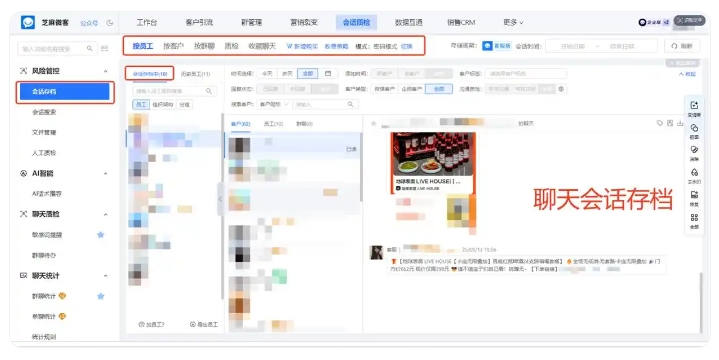
Task: Open 会话搜索 in the sidebar
Action: (x=44, y=112)
